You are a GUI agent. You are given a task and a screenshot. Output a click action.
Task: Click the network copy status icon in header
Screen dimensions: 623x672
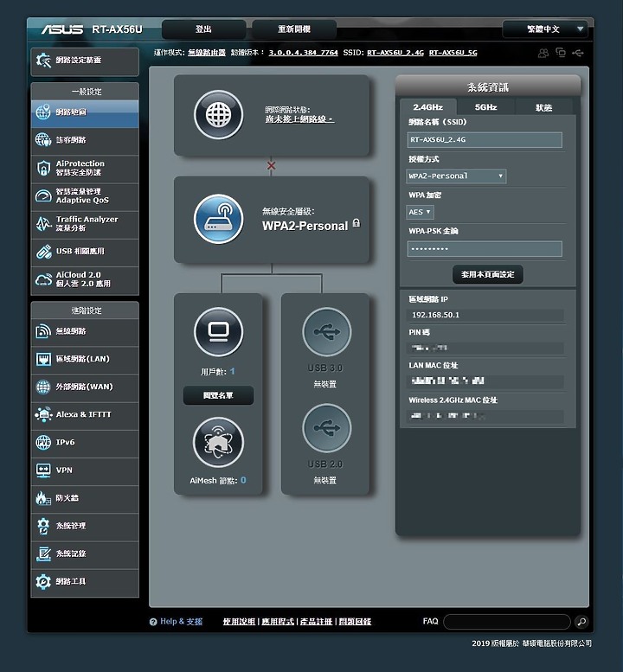(561, 52)
